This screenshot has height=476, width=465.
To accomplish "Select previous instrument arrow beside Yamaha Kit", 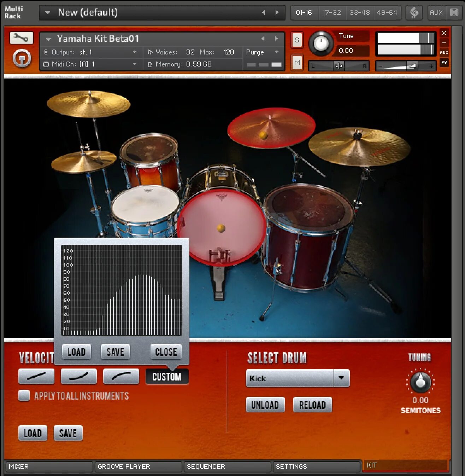I will (x=263, y=39).
